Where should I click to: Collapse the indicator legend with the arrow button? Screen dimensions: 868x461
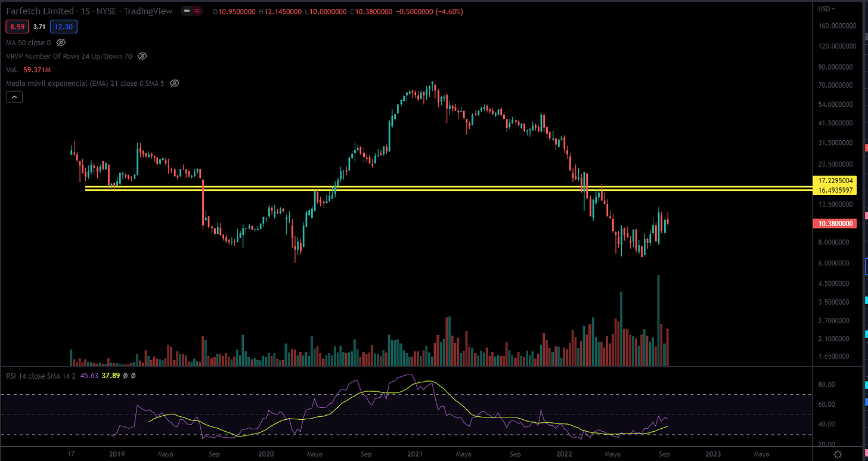click(14, 97)
